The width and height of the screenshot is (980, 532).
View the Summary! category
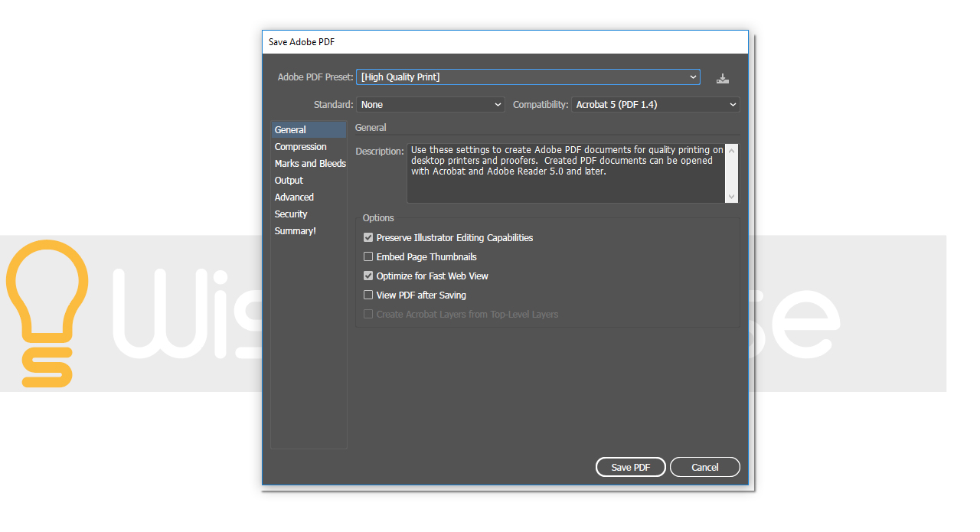coord(309,231)
